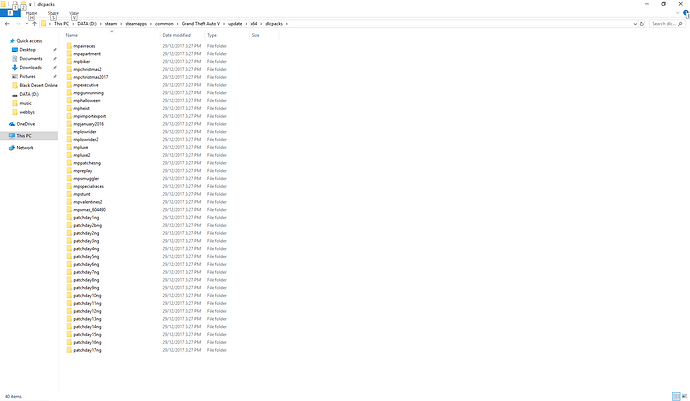This screenshot has height=401, width=690.
Task: Click This PC in the address breadcrumb
Action: click(x=61, y=24)
